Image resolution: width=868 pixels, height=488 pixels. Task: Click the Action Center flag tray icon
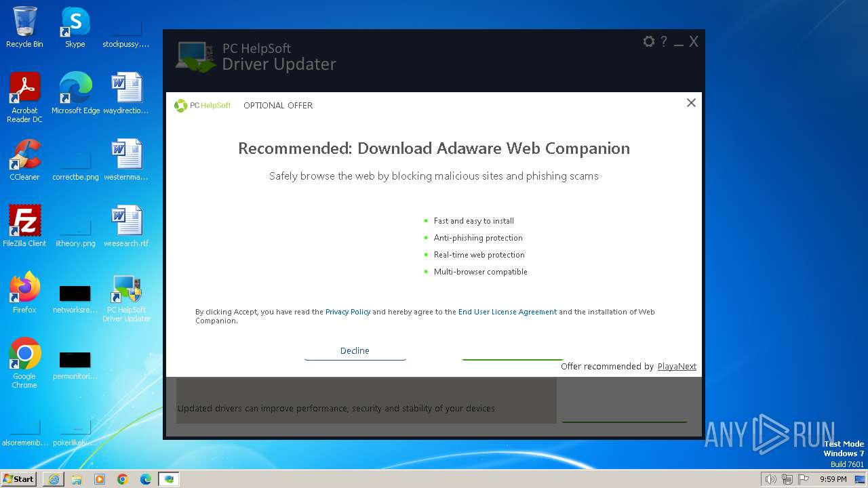click(804, 479)
